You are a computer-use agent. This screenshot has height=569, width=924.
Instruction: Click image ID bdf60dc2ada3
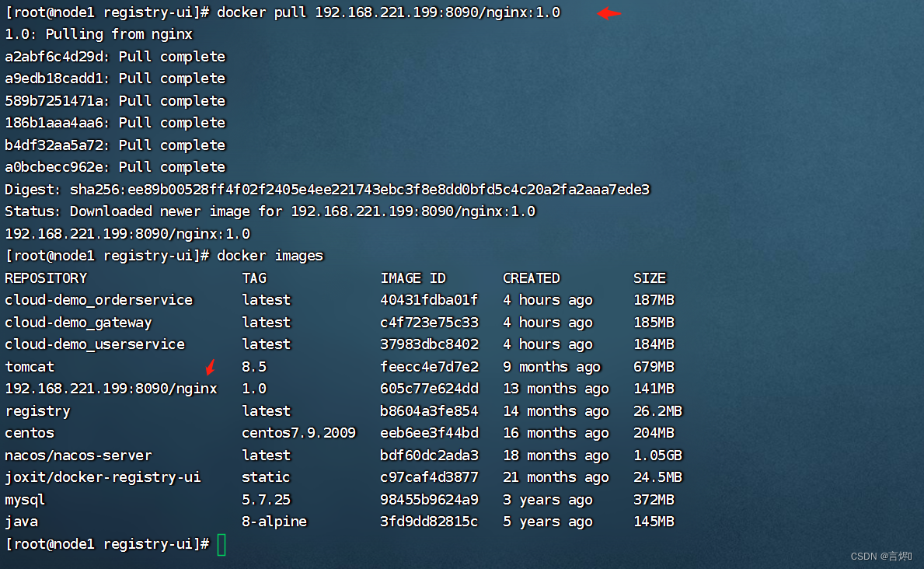(x=429, y=455)
